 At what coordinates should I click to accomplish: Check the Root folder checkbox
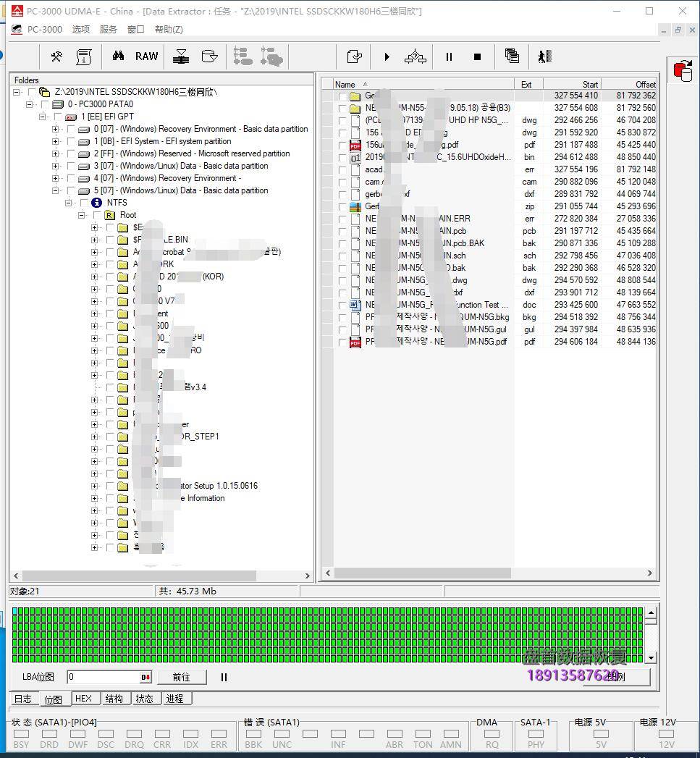[97, 215]
